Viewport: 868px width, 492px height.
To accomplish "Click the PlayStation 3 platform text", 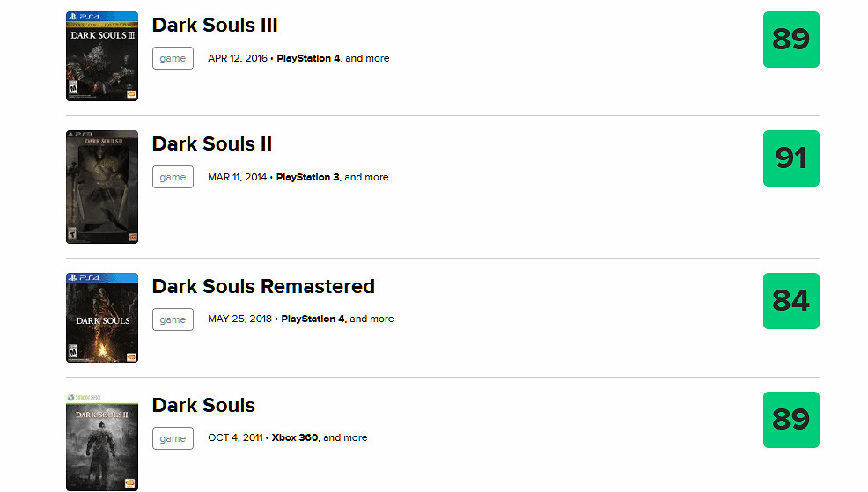I will (x=307, y=177).
